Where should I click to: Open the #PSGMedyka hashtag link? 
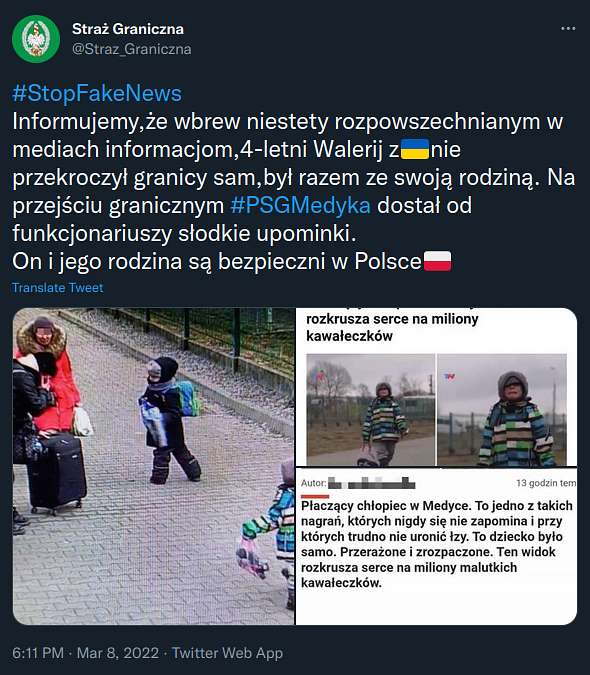pyautogui.click(x=300, y=205)
